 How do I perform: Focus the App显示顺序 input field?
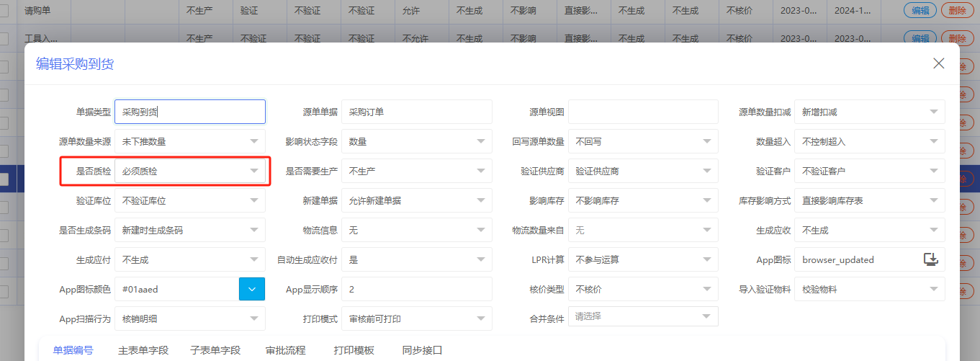coord(416,289)
